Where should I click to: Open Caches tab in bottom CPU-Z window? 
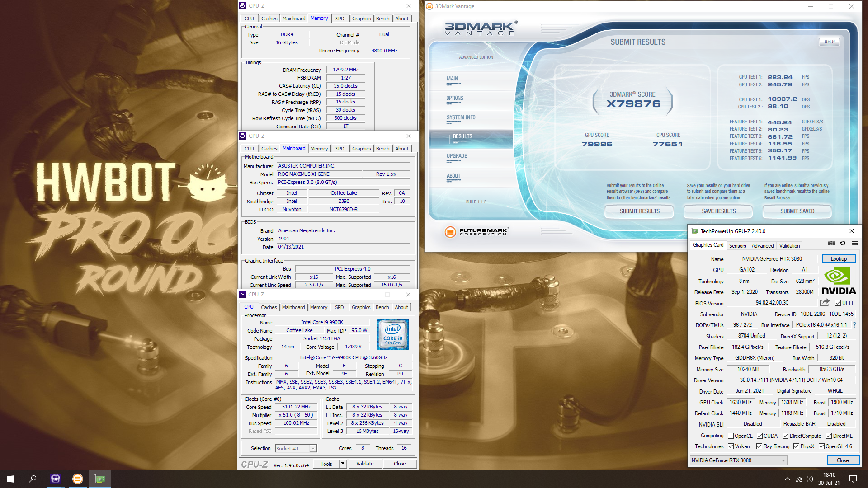tap(269, 307)
